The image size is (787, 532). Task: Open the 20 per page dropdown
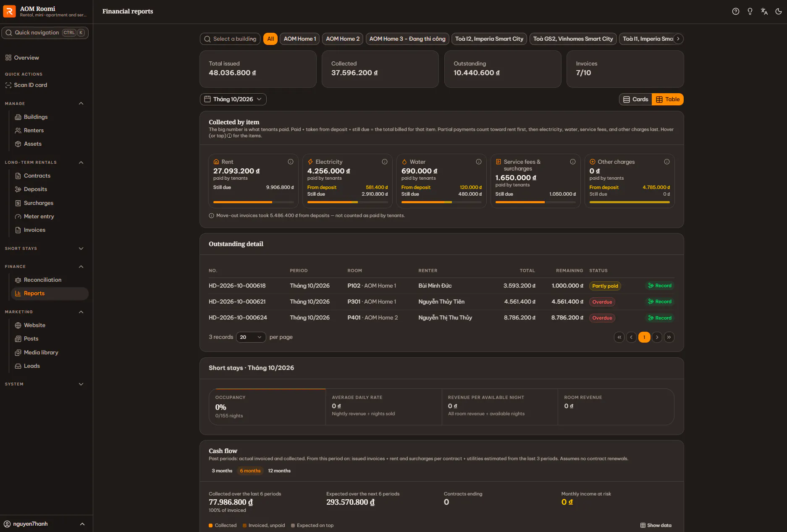(x=251, y=337)
